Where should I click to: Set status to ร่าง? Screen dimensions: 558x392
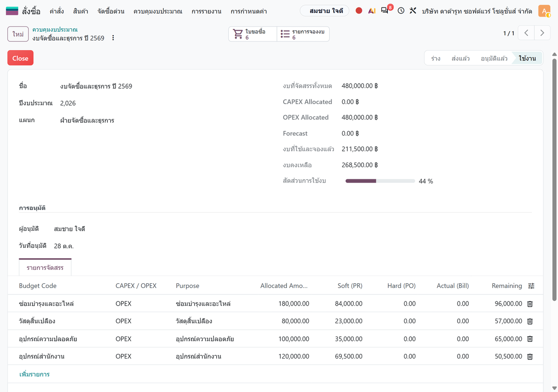coord(436,58)
